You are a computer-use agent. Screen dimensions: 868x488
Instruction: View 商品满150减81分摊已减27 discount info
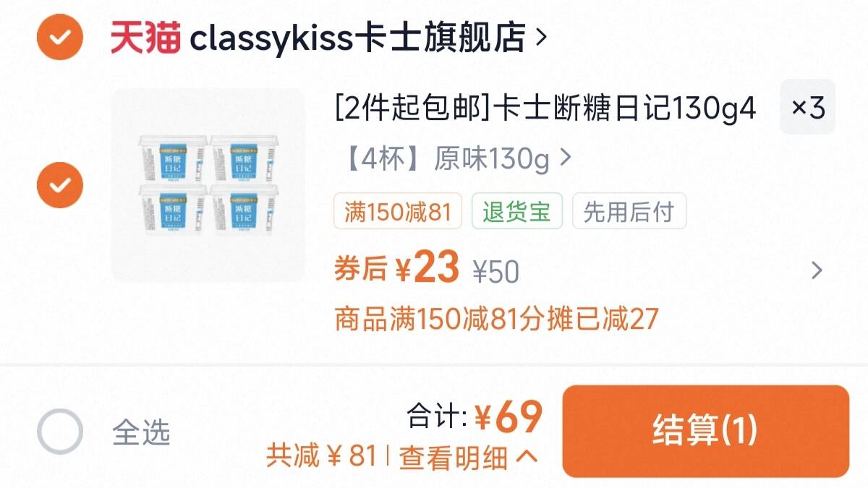496,319
